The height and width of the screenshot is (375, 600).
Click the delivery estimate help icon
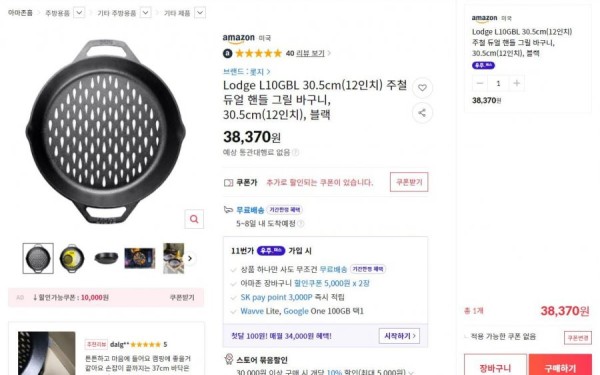301,223
